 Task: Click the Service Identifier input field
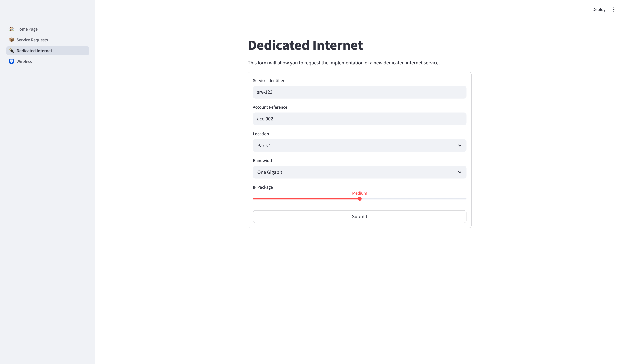359,92
